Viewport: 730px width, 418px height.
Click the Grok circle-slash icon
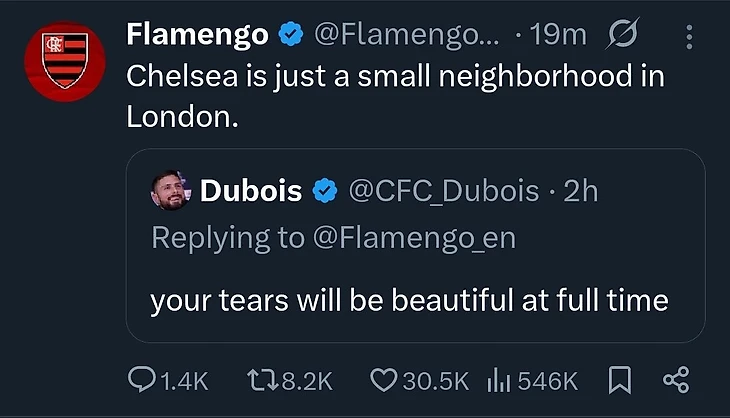coord(623,35)
